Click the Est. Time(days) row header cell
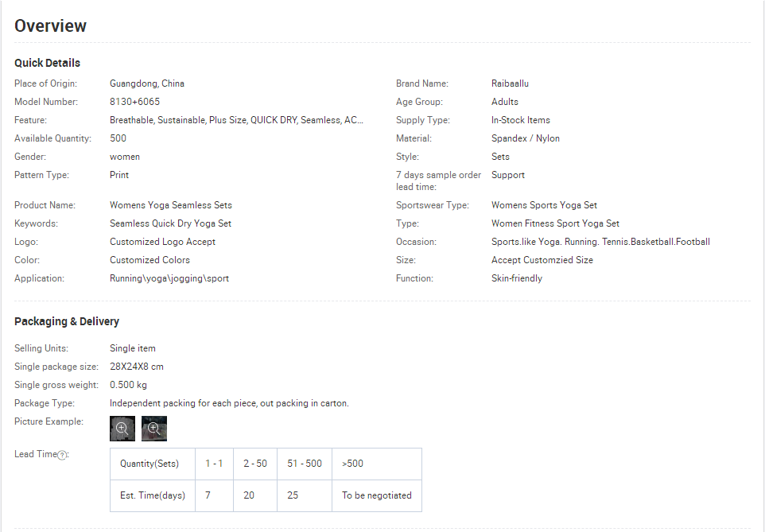The image size is (765, 532). (x=152, y=496)
